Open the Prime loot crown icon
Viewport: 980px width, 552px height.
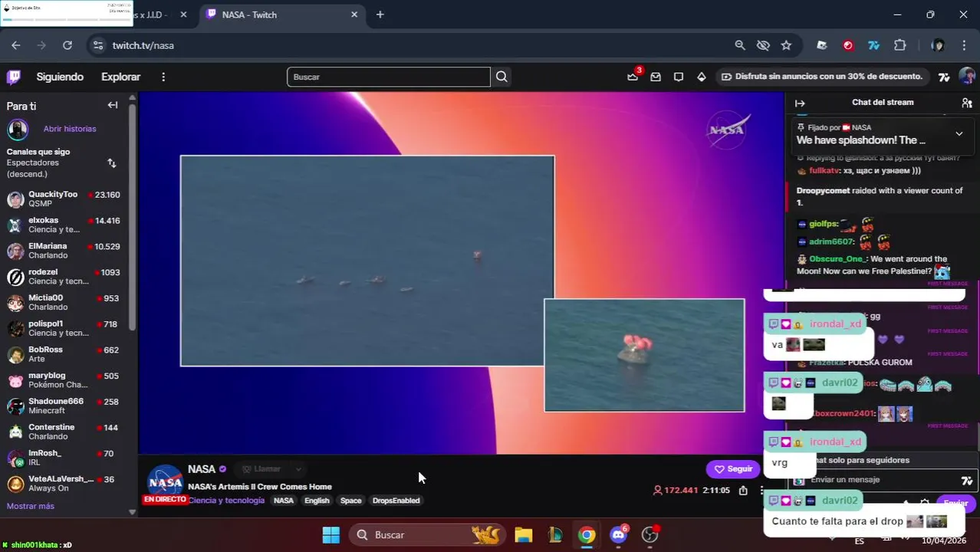633,77
